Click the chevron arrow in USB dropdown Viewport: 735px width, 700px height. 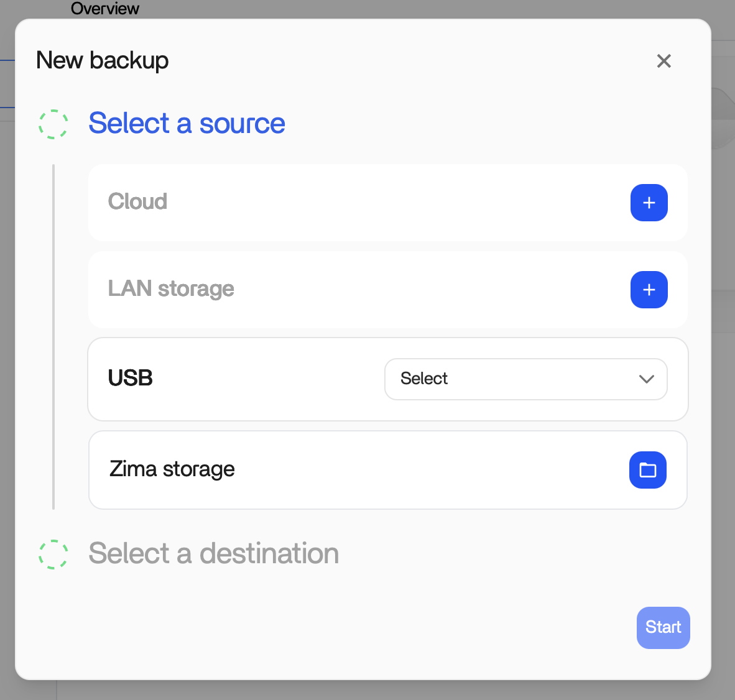[x=646, y=379]
